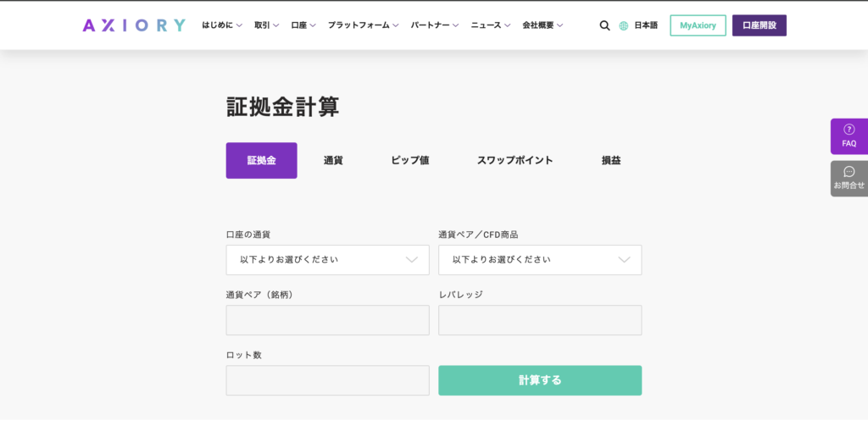Open the お問合せ chat bubble widget
868x426 pixels.
[x=849, y=178]
